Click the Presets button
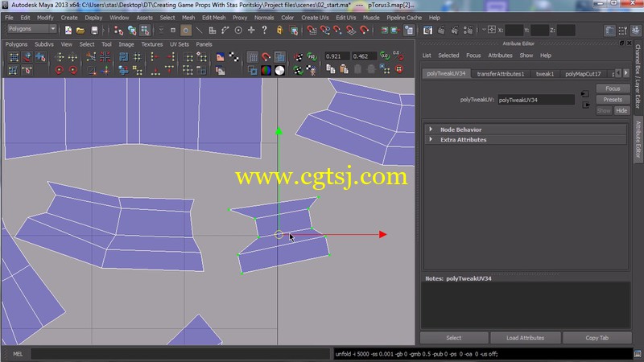 pyautogui.click(x=613, y=100)
